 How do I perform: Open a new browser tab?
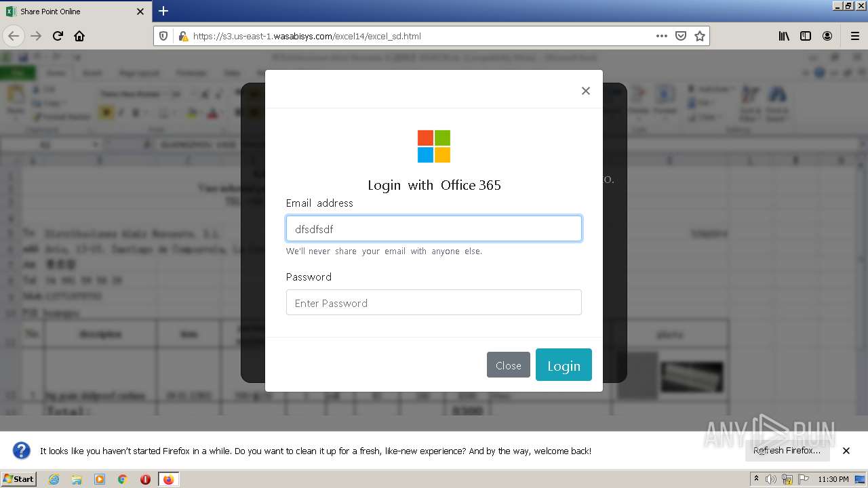pyautogui.click(x=163, y=11)
